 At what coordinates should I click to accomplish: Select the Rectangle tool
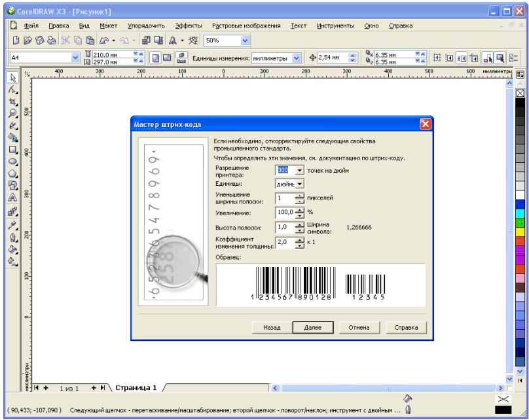coord(12,149)
